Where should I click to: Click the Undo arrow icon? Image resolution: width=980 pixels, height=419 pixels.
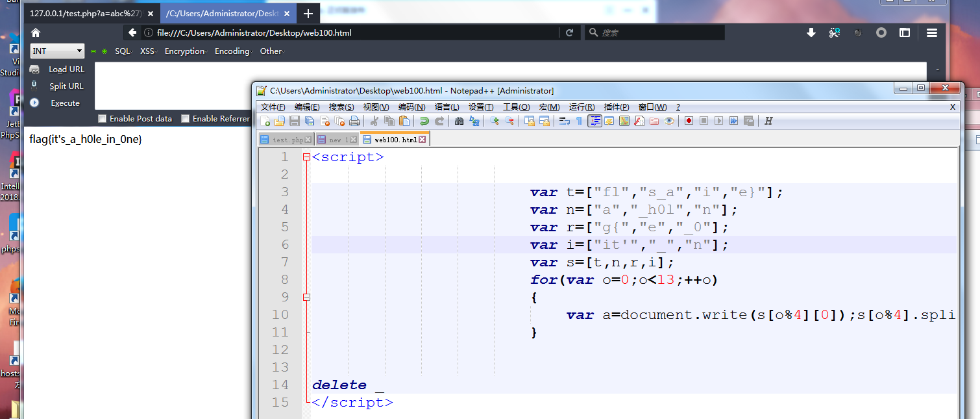pos(424,121)
